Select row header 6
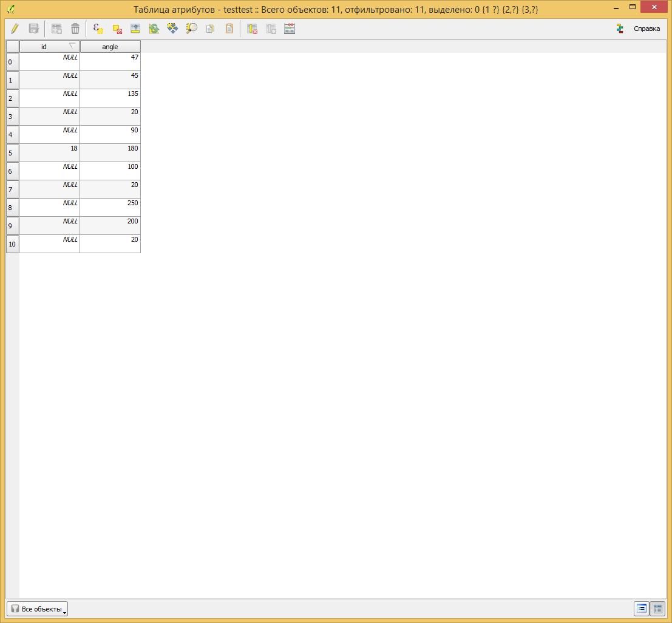The height and width of the screenshot is (623, 672). click(x=13, y=171)
